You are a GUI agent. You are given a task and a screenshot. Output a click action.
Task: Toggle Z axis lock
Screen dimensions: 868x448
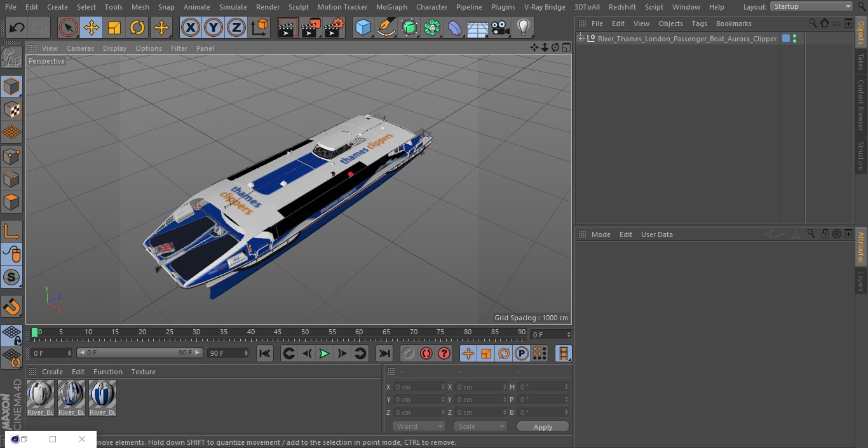point(236,27)
